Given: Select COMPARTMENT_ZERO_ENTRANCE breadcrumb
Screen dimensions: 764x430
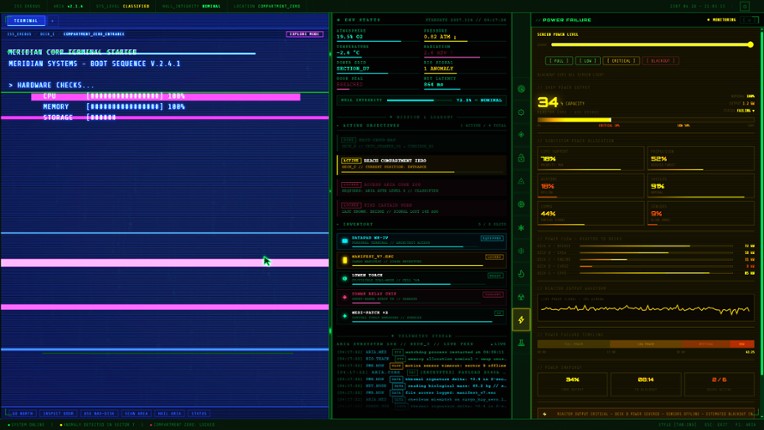Looking at the screenshot, I should click(94, 34).
